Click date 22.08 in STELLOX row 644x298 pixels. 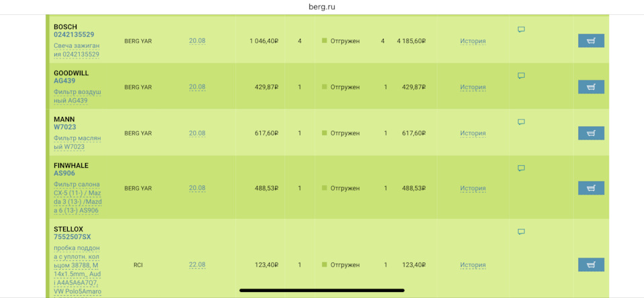point(197,264)
